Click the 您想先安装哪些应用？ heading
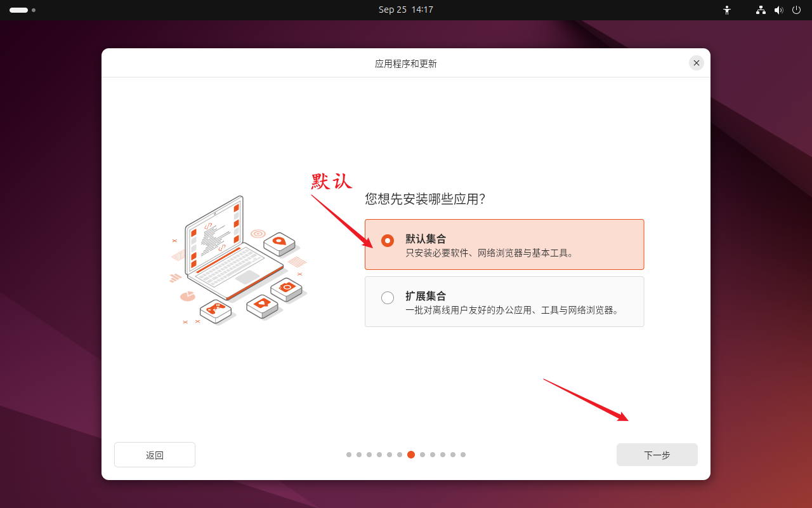 tap(425, 199)
